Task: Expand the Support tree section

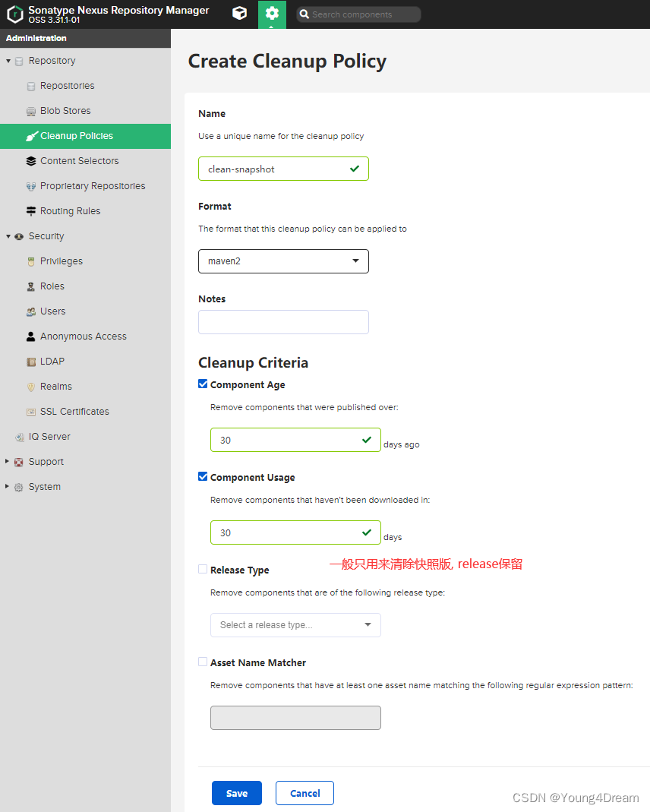Action: point(8,461)
